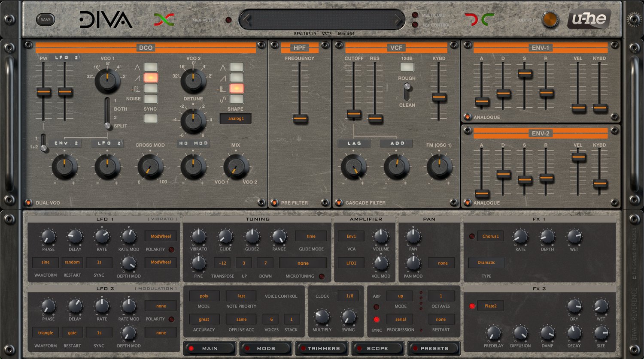644x359 pixels.
Task: Toggle the oscillator SYNC button
Action: (151, 118)
